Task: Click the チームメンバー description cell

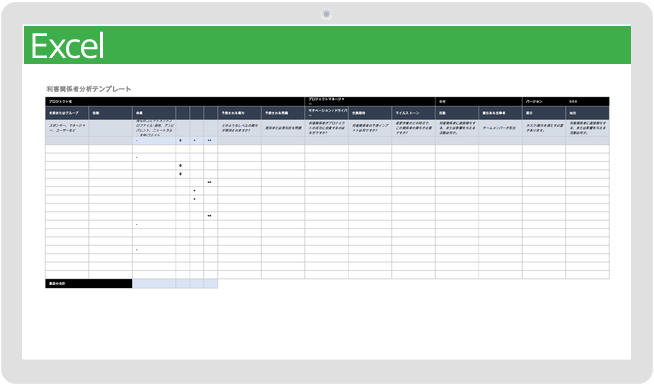Action: click(500, 128)
